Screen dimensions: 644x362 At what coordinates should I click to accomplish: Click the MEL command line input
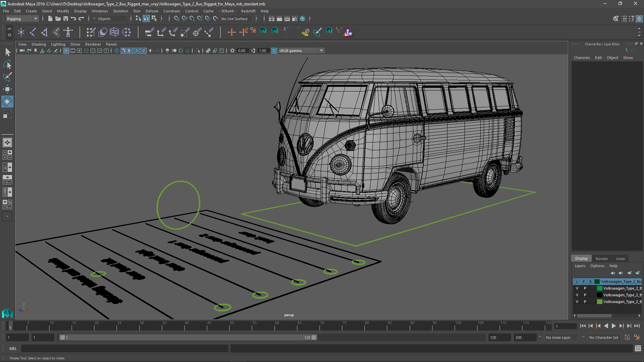(x=125, y=349)
